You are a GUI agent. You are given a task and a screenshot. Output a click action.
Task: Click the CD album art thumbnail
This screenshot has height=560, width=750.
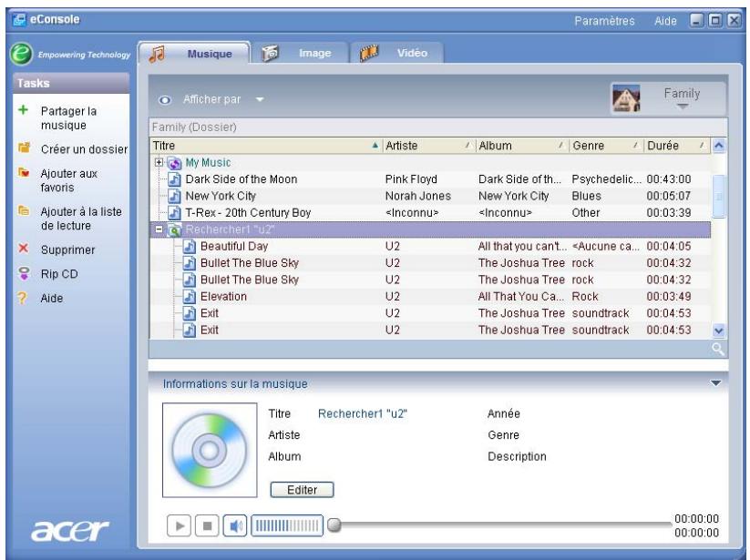click(210, 450)
